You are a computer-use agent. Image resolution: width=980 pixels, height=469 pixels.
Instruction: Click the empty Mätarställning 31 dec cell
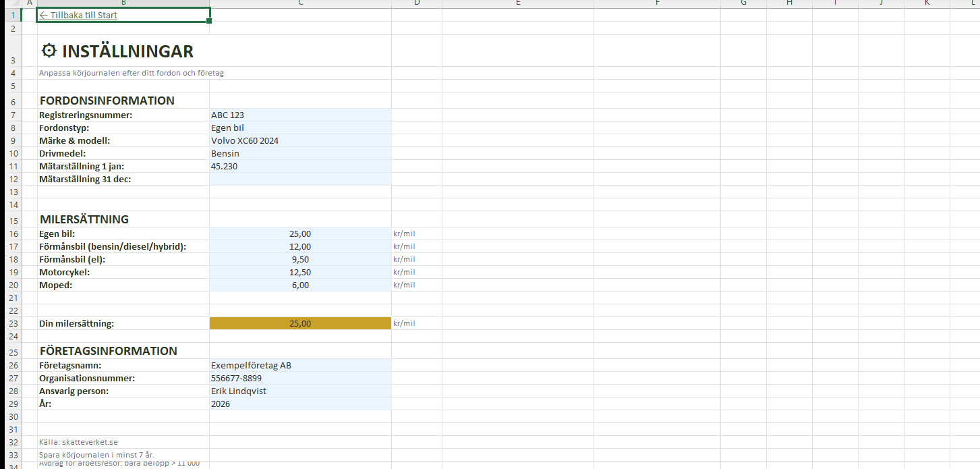(x=300, y=179)
